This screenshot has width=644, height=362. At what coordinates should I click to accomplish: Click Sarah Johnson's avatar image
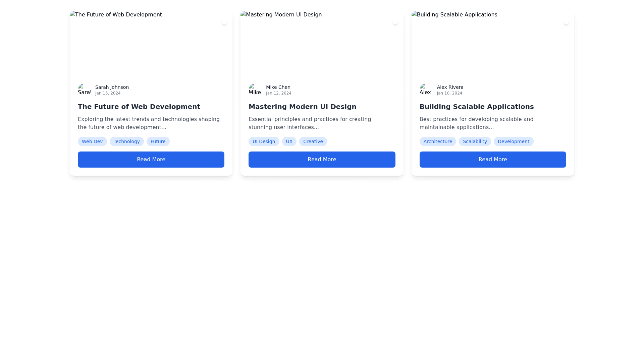[85, 90]
